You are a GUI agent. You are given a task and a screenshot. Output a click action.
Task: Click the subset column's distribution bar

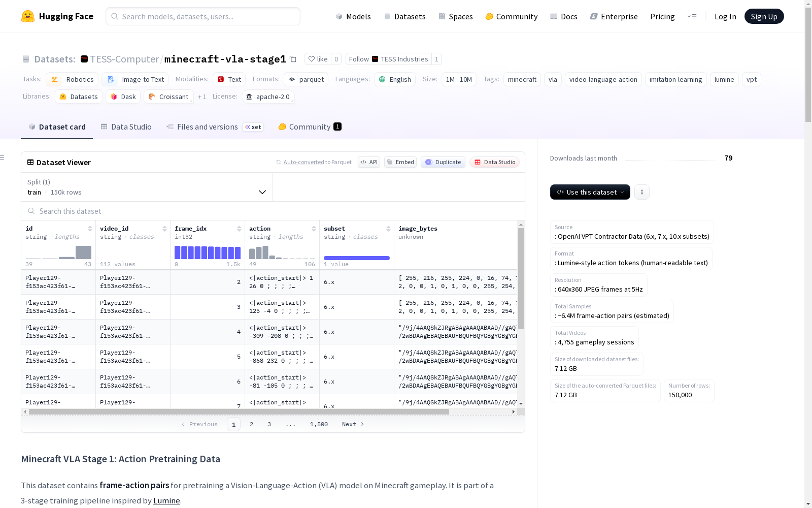point(357,258)
